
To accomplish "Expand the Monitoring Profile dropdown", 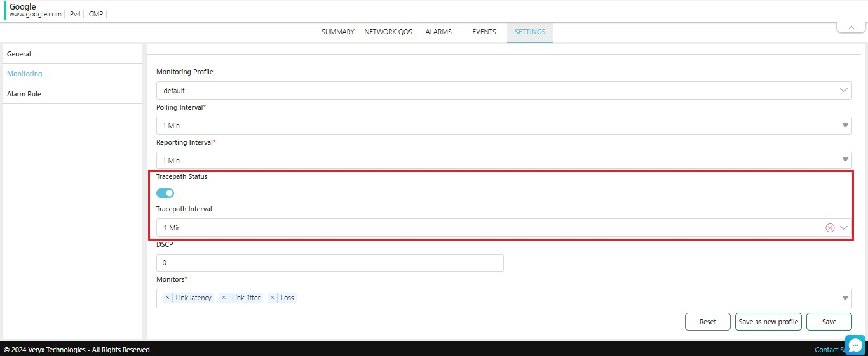I will pyautogui.click(x=844, y=91).
